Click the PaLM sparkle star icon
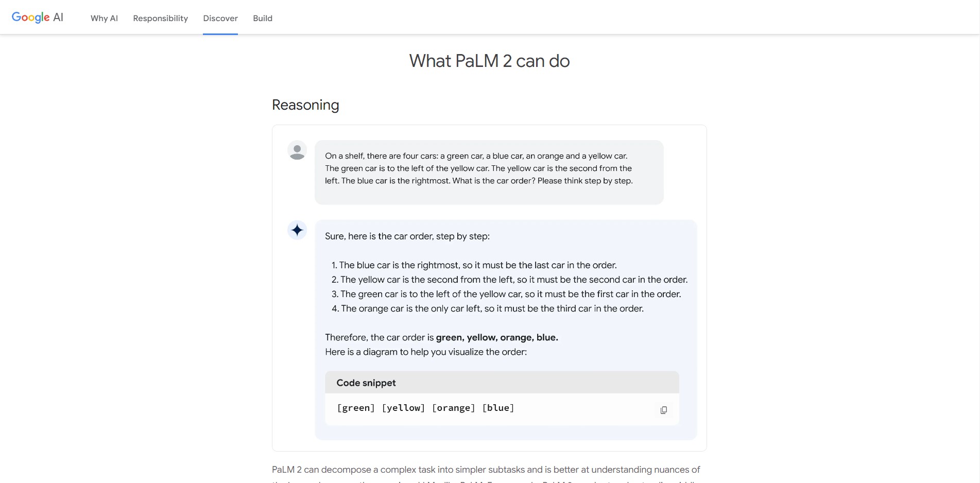 297,230
